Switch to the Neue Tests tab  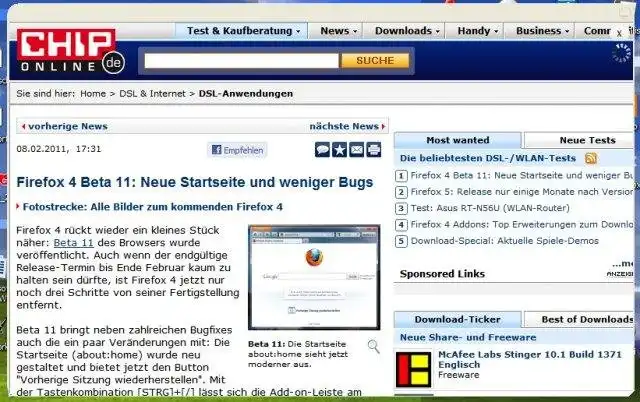point(580,140)
